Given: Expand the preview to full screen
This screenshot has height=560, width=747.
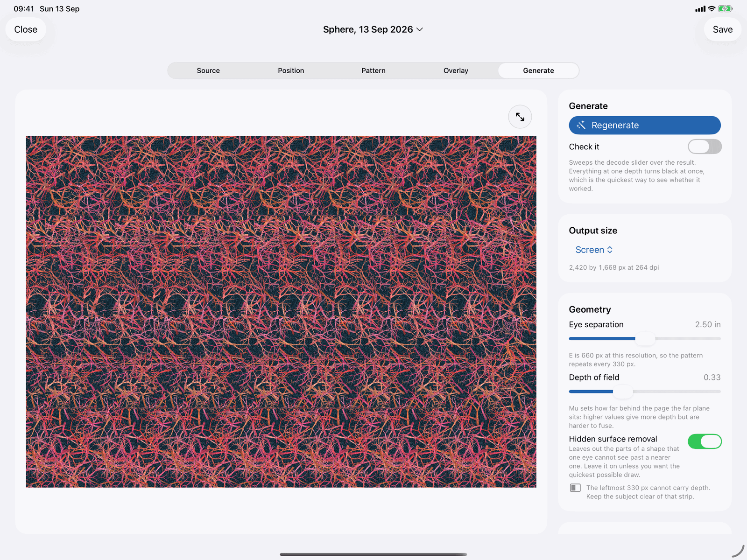Looking at the screenshot, I should point(520,117).
